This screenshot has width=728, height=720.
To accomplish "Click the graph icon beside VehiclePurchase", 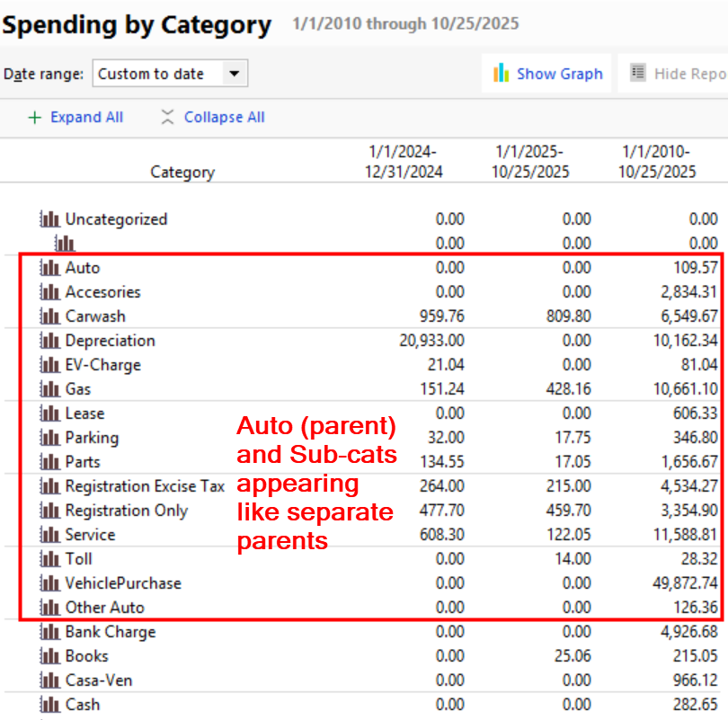I will (x=49, y=583).
